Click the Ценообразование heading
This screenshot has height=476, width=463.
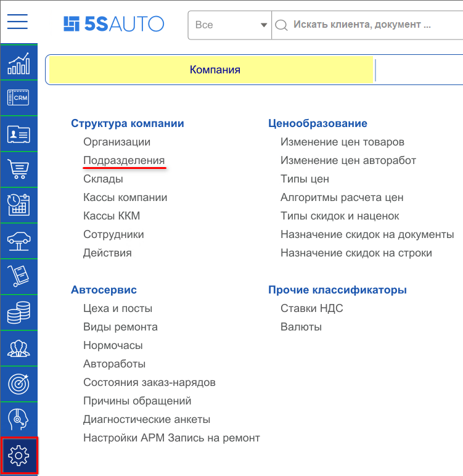(318, 123)
